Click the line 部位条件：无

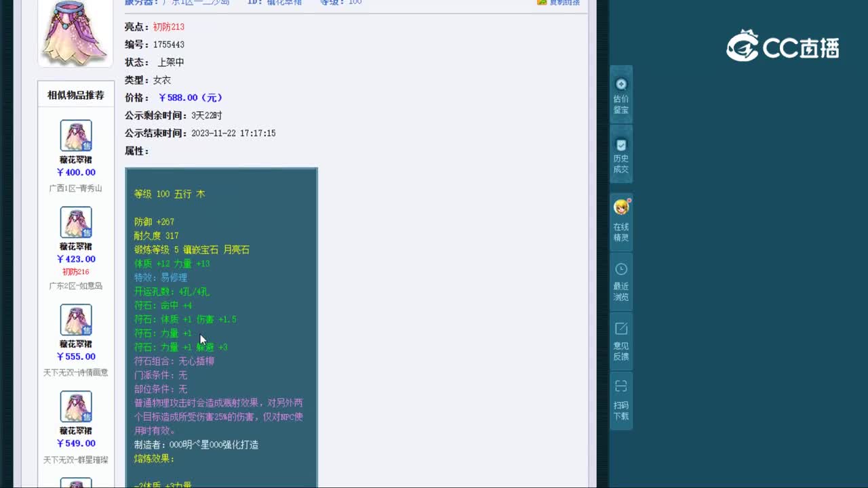161,389
